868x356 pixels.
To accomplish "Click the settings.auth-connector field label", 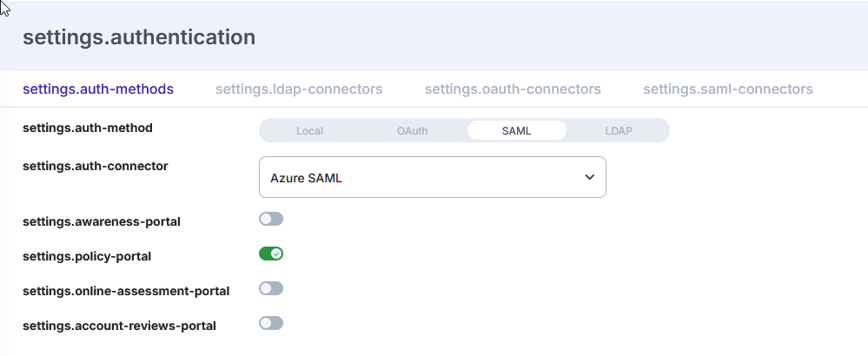I will coord(95,165).
